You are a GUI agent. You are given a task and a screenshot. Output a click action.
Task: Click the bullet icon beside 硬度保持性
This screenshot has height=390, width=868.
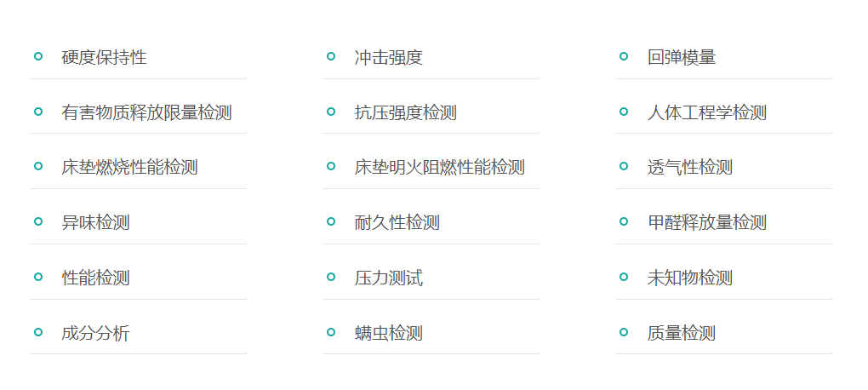point(37,56)
